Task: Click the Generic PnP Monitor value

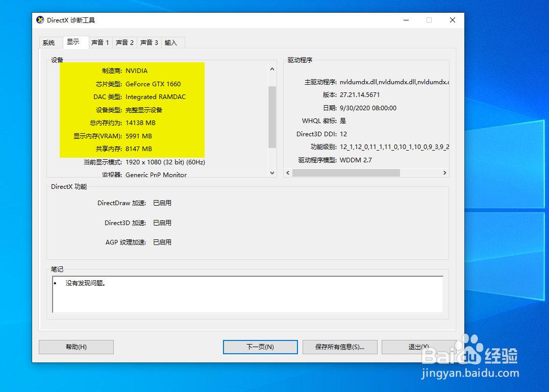Action: pyautogui.click(x=156, y=175)
